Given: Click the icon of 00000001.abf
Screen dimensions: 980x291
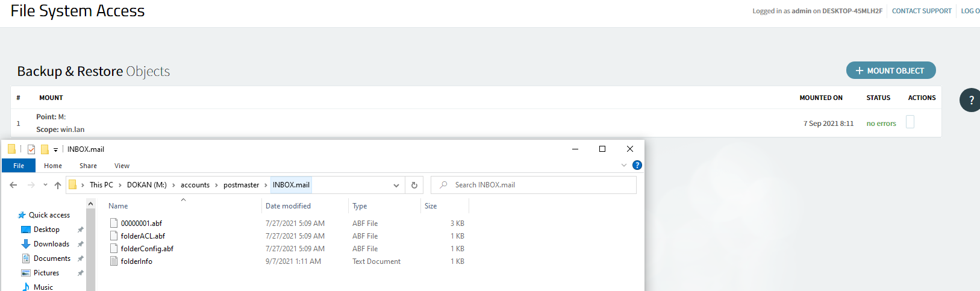Looking at the screenshot, I should point(114,223).
